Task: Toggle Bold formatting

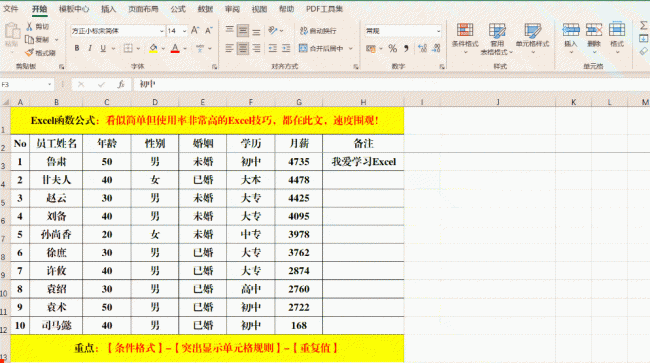Action: pyautogui.click(x=77, y=48)
